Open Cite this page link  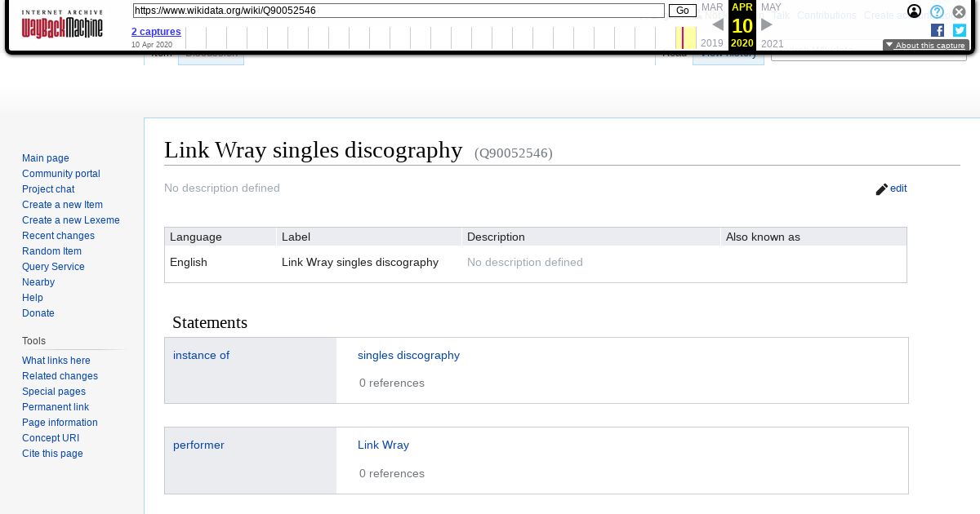52,454
